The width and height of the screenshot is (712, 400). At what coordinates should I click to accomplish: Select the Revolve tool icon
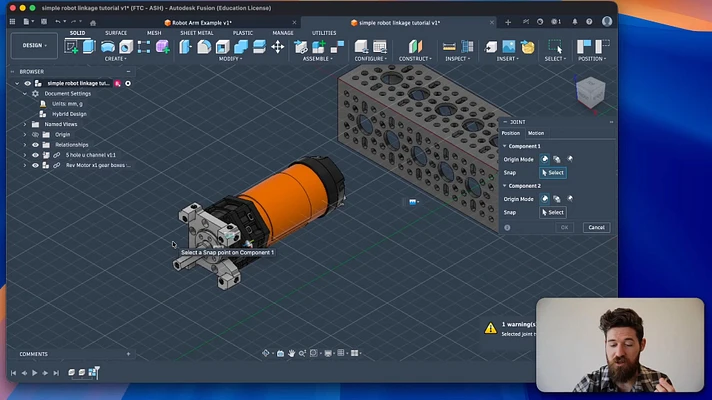108,46
